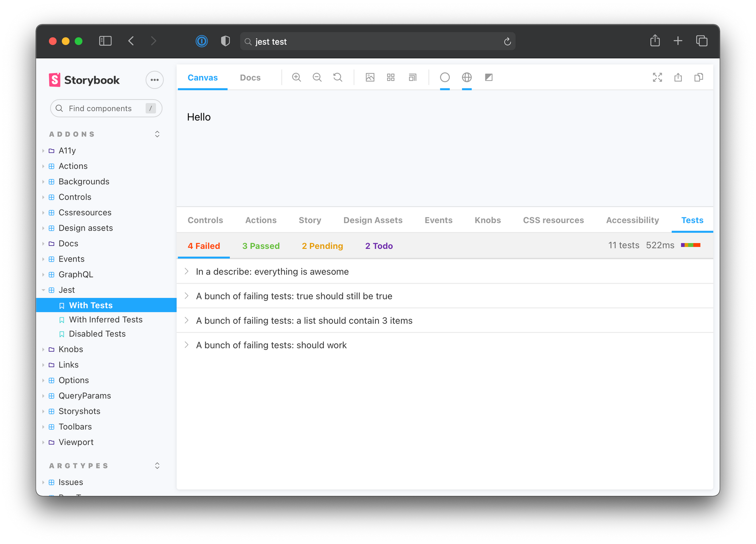Open the Storybook ellipsis menu button
The height and width of the screenshot is (544, 756).
click(155, 80)
